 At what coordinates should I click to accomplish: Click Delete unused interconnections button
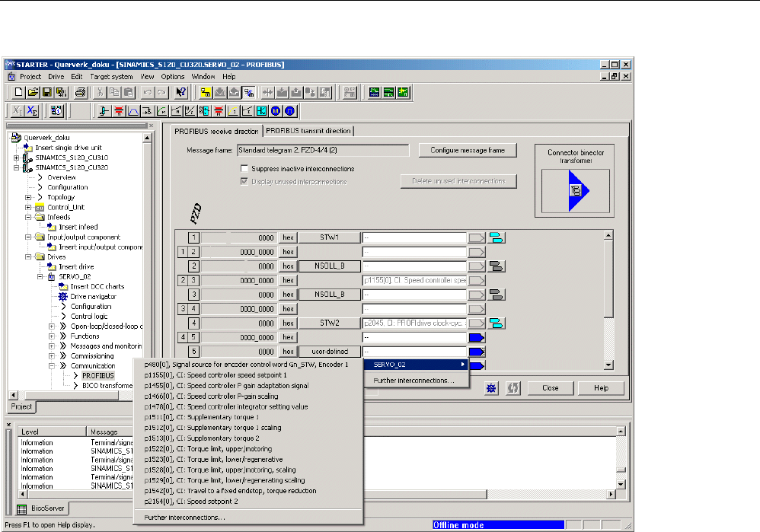(x=458, y=181)
